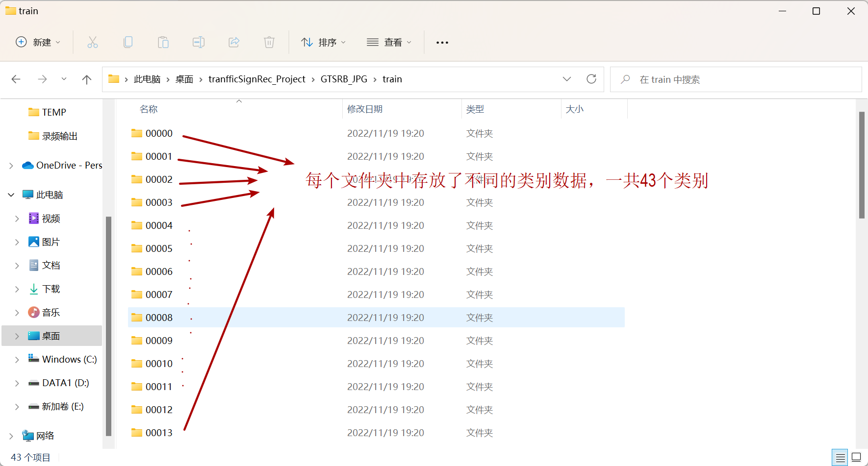Image resolution: width=868 pixels, height=466 pixels.
Task: Expand the 网络 tree node
Action: pos(11,436)
